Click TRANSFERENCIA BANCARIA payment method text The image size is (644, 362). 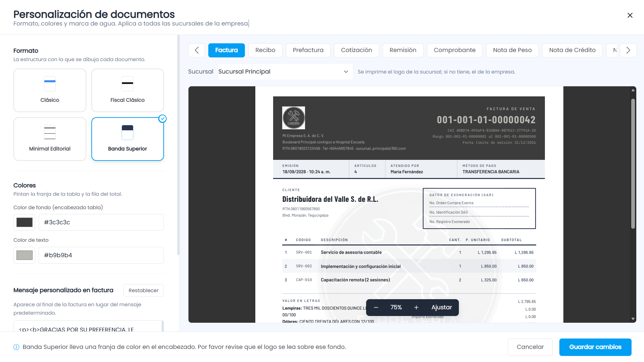pyautogui.click(x=491, y=172)
